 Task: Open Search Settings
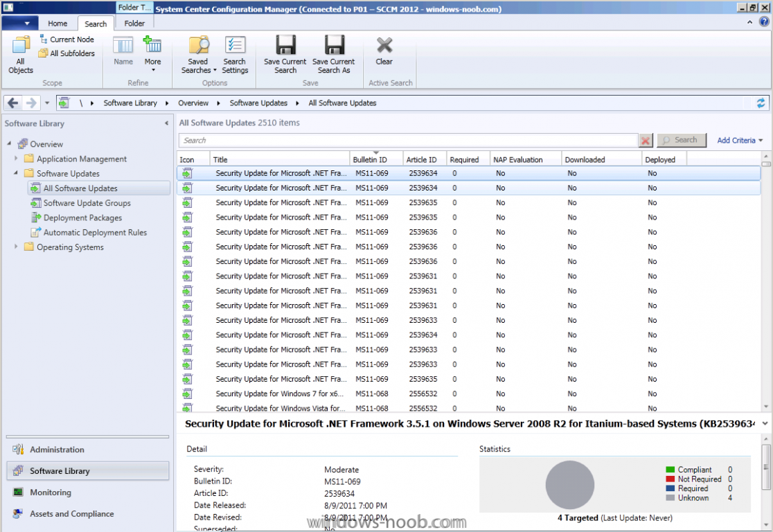[235, 54]
